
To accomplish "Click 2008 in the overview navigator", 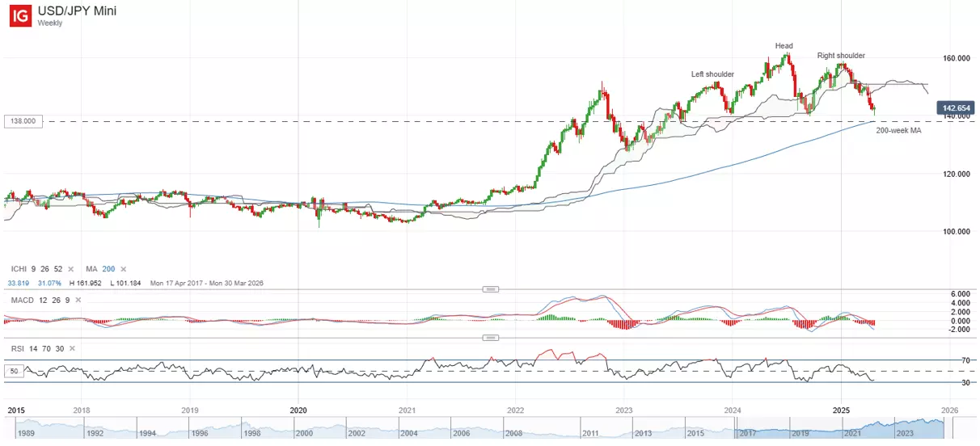I will [x=514, y=434].
